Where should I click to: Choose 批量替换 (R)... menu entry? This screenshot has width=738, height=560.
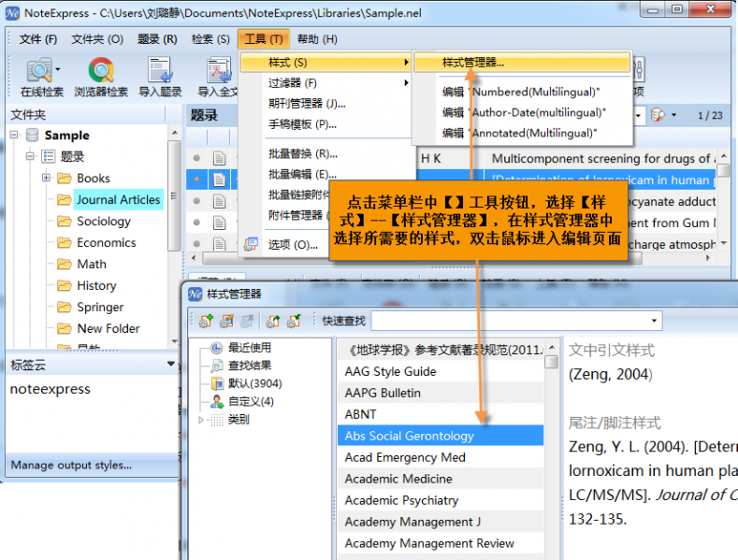coord(303,153)
